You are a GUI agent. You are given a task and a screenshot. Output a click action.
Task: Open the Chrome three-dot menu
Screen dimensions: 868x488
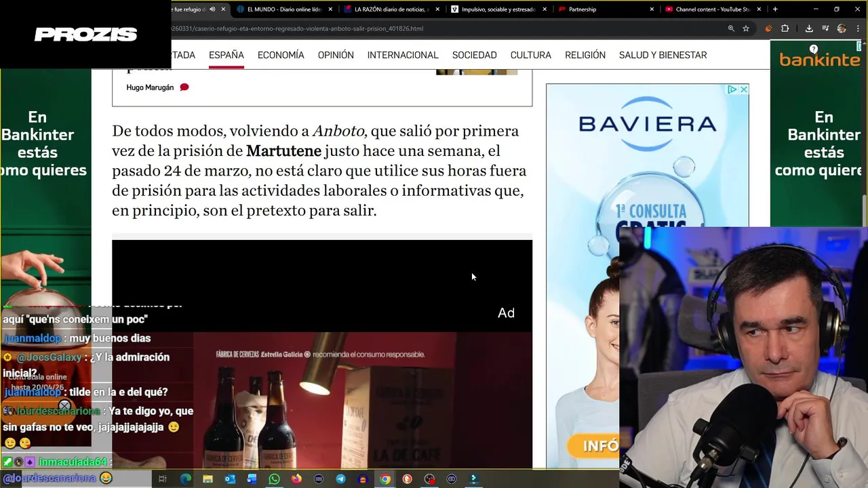click(857, 28)
